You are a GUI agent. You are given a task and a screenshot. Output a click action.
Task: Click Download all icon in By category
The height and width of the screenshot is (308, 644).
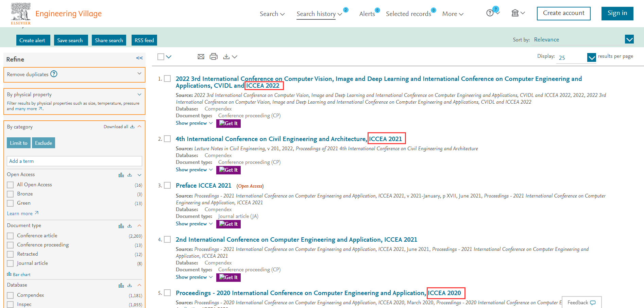[132, 126]
